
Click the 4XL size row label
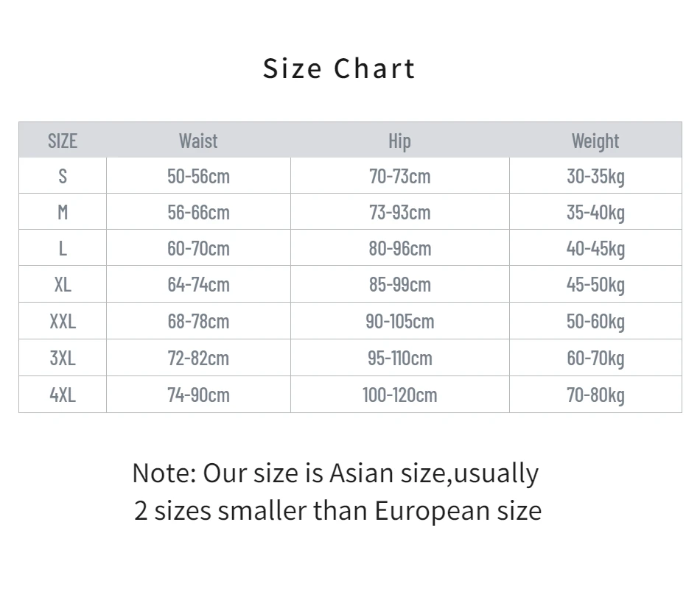(63, 395)
